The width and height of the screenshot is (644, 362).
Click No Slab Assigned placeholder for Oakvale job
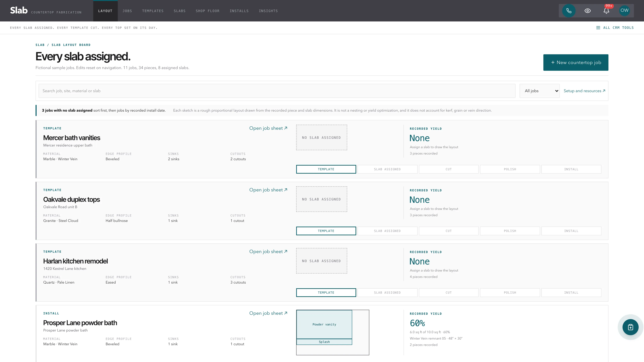click(x=321, y=199)
